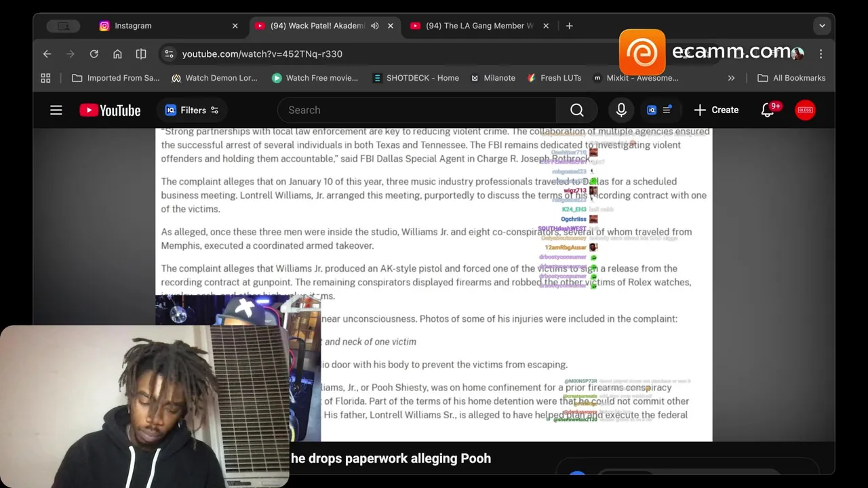This screenshot has width=868, height=488.
Task: Open the SHOTDECK - Home bookmark
Action: point(416,78)
